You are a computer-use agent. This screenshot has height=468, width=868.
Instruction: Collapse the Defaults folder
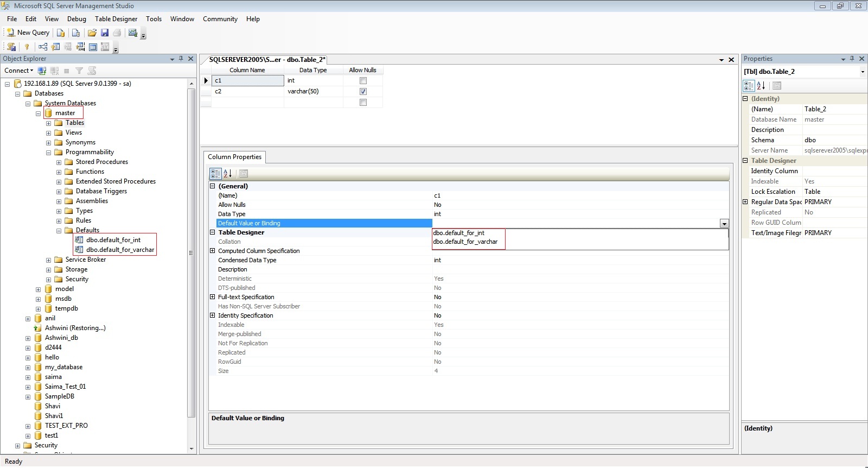[x=59, y=231]
